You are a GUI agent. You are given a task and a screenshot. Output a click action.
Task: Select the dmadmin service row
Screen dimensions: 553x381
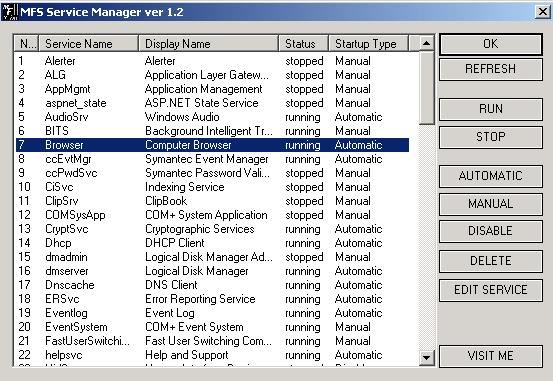click(x=212, y=257)
